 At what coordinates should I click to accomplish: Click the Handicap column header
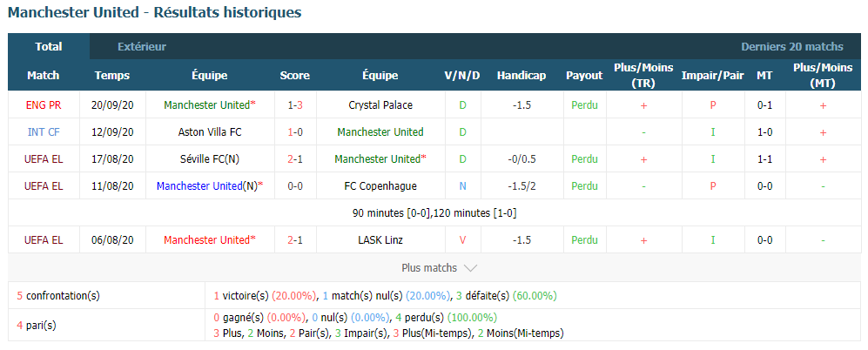[521, 76]
